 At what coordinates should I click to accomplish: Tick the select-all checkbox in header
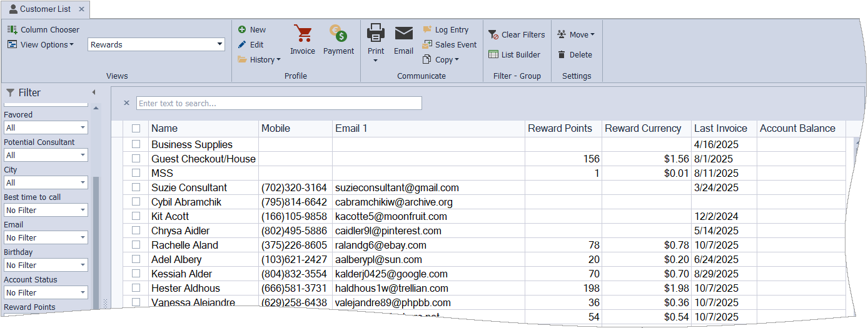[x=136, y=129]
